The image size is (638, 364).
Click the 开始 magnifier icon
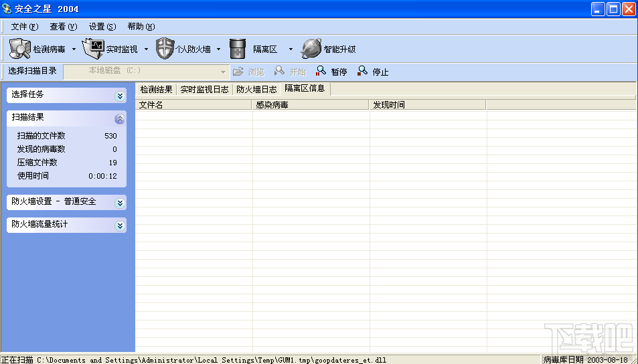[x=279, y=71]
